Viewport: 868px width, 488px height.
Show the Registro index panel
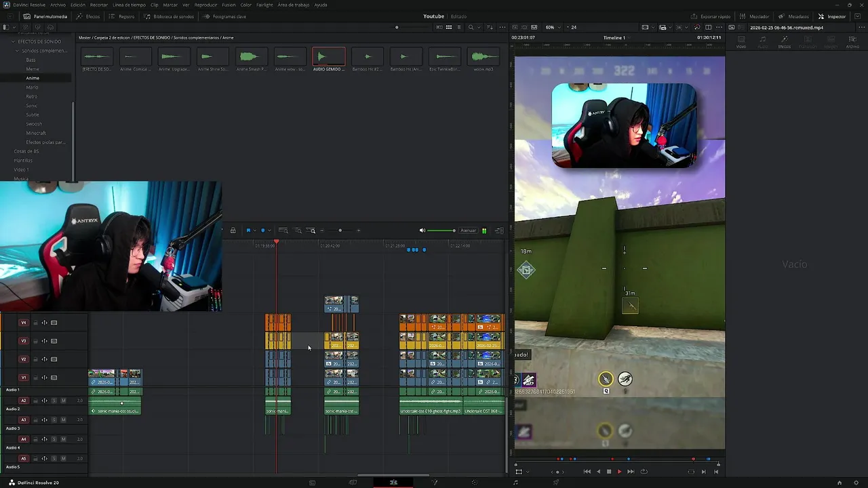click(121, 16)
